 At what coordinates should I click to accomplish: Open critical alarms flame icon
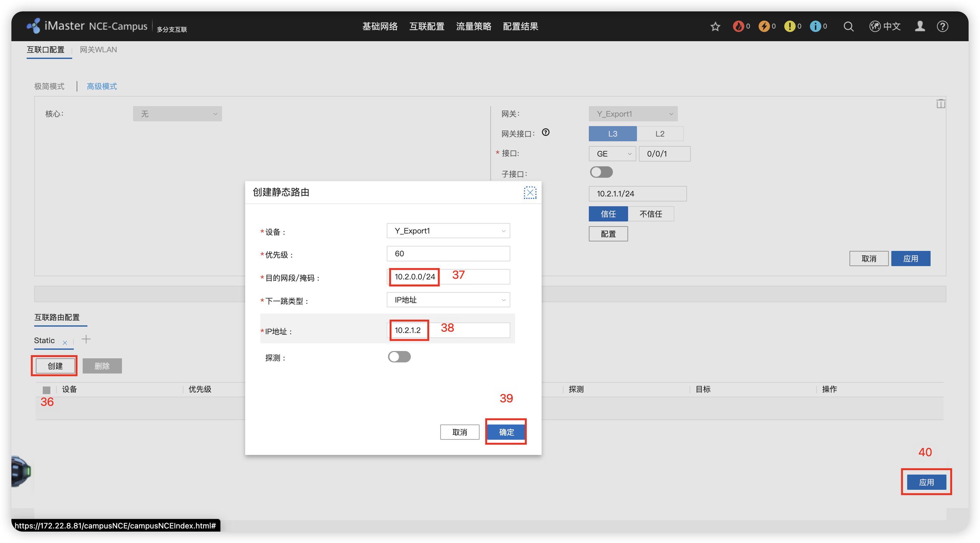(738, 26)
